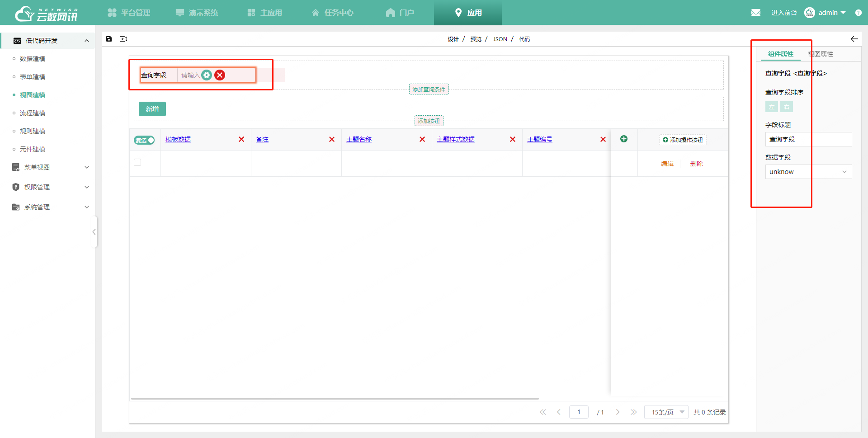Viewport: 868px width, 438px height.
Task: Switch to the 视图属性 tab
Action: tap(821, 54)
